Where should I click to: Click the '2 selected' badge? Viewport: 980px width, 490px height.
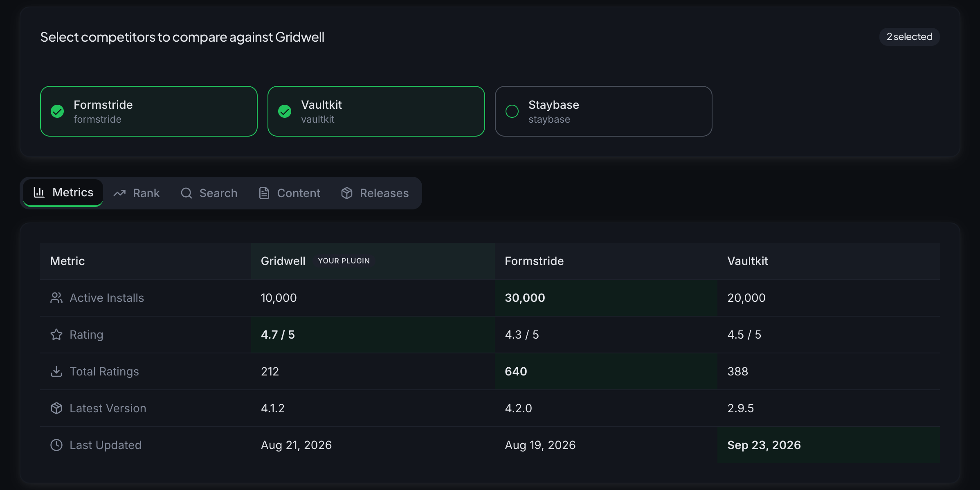point(910,37)
